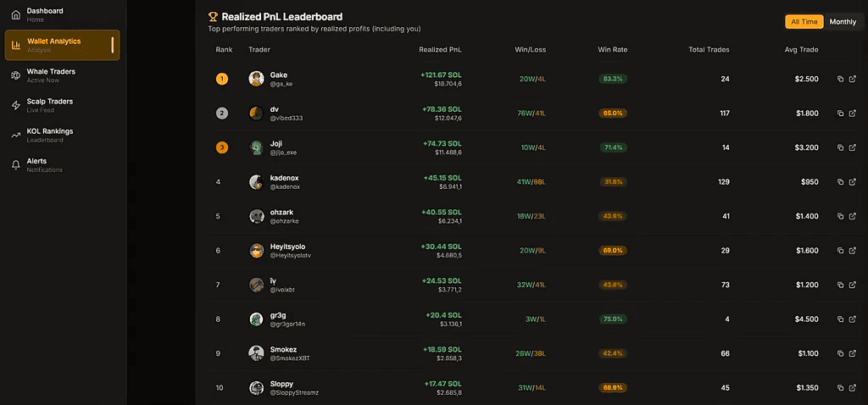Copy ohzark's wallet using the copy icon
The width and height of the screenshot is (868, 405).
[840, 216]
